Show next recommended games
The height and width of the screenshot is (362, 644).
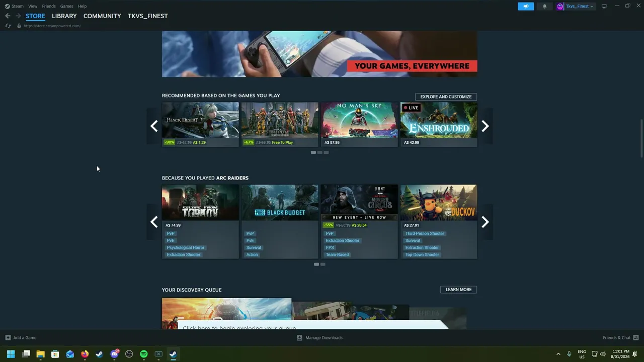point(485,126)
